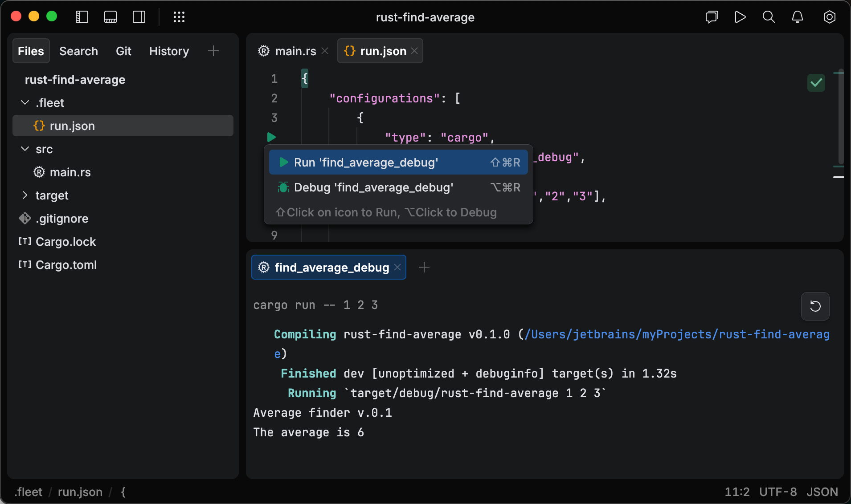Open settings via the gear icon
Viewport: 851px width, 504px height.
[x=830, y=17]
